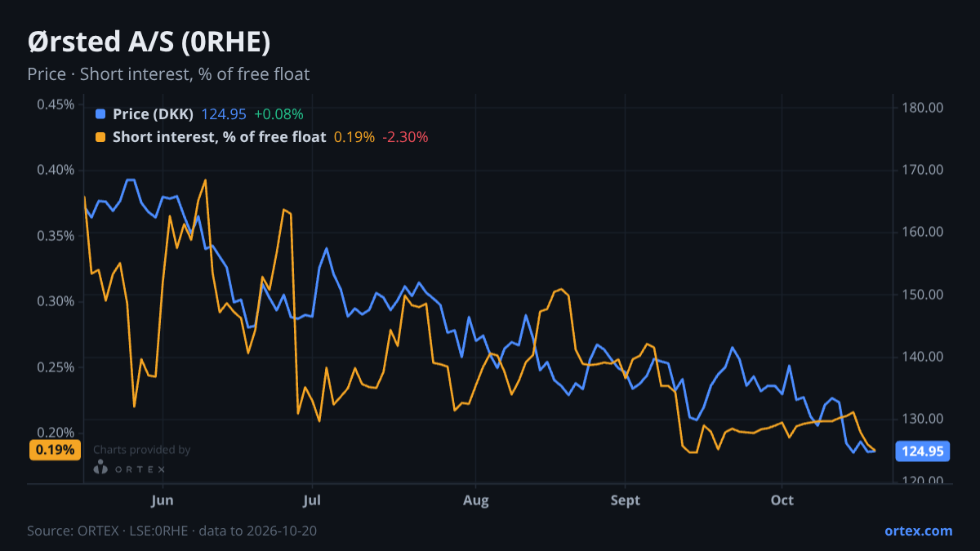Click the blue Price legend swatch

[x=100, y=114]
